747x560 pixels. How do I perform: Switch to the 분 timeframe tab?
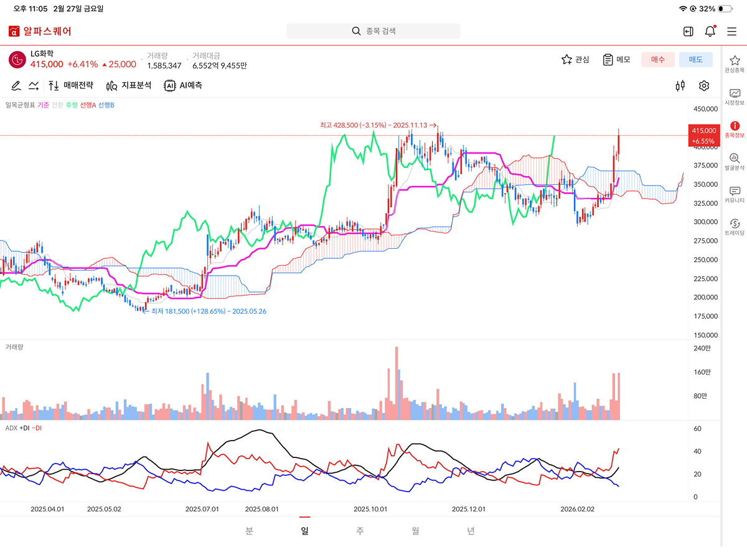click(249, 531)
